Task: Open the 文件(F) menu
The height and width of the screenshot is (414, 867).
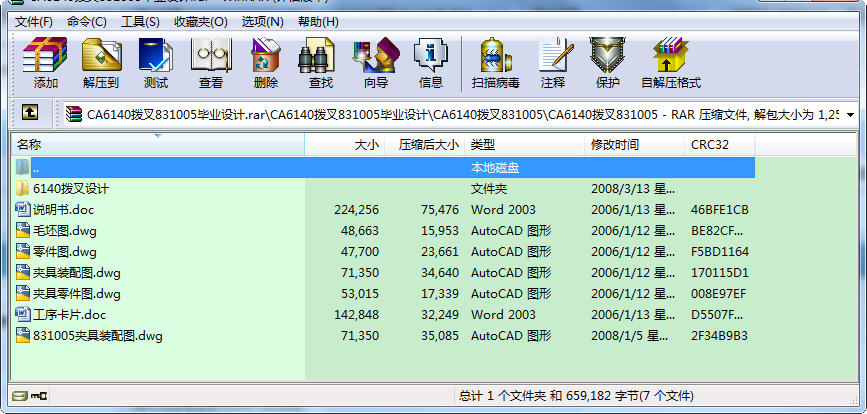Action: coord(33,22)
